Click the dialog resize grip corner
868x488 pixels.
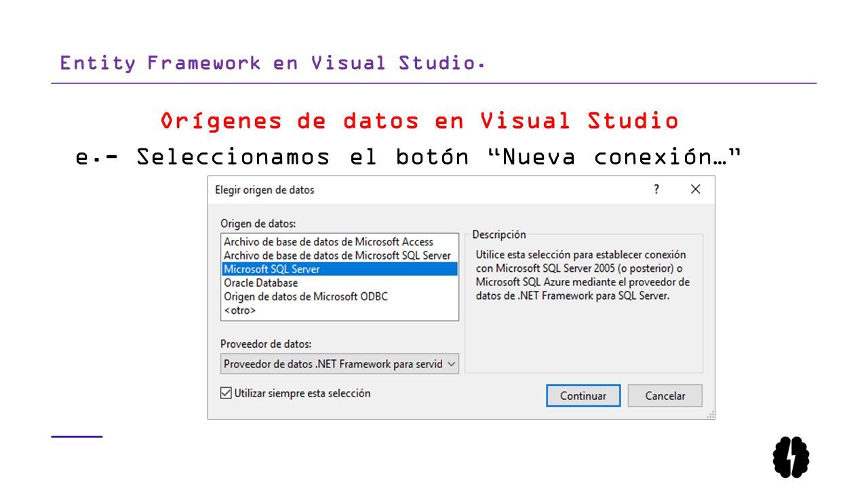click(711, 415)
